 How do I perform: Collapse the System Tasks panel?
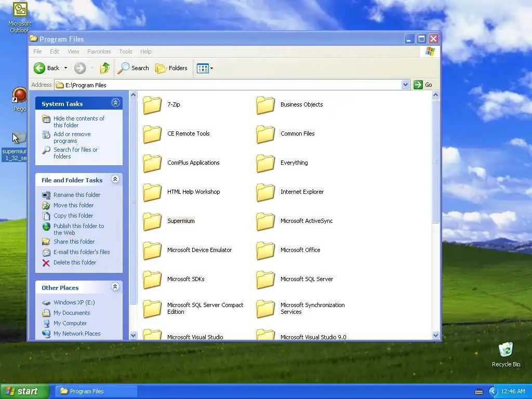(x=116, y=103)
